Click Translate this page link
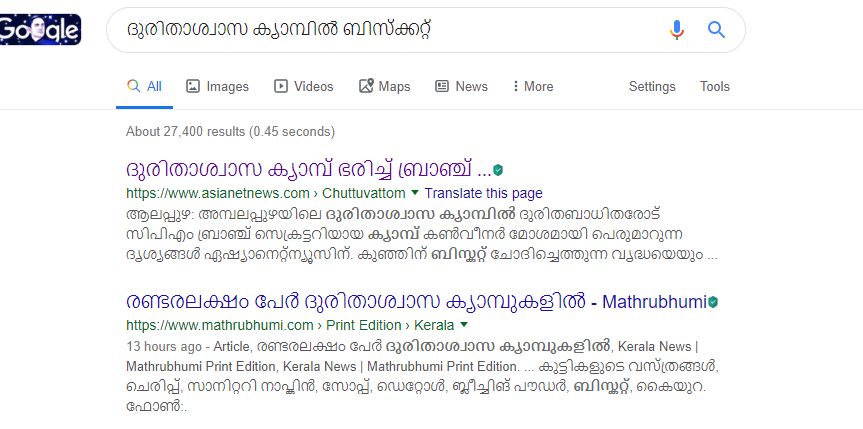 point(483,193)
